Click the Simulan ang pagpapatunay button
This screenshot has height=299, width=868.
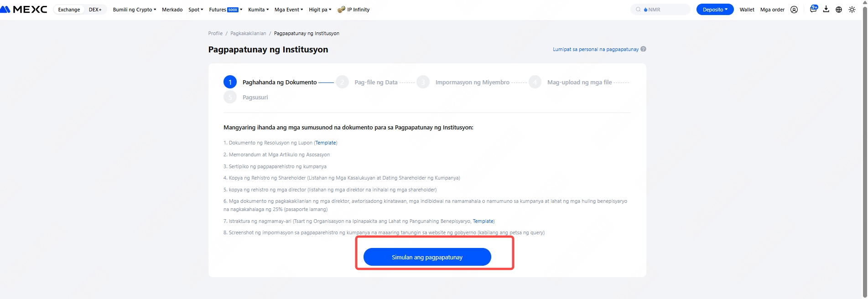point(427,257)
